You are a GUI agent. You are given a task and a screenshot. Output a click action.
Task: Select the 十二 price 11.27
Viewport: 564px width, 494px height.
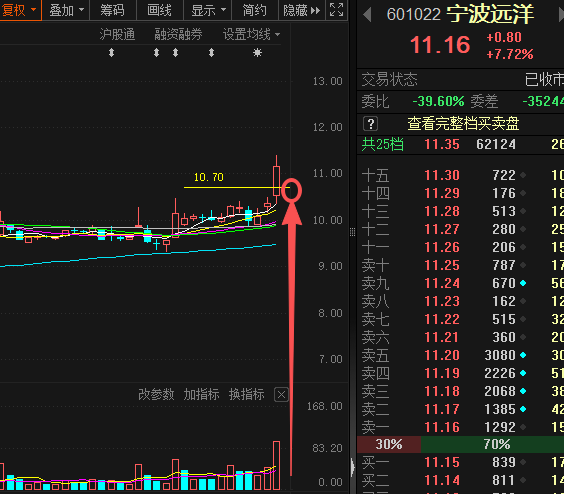pyautogui.click(x=442, y=229)
